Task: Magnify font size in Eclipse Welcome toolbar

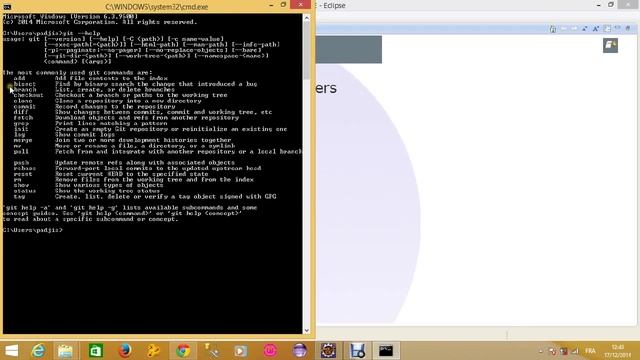Action: click(x=596, y=29)
